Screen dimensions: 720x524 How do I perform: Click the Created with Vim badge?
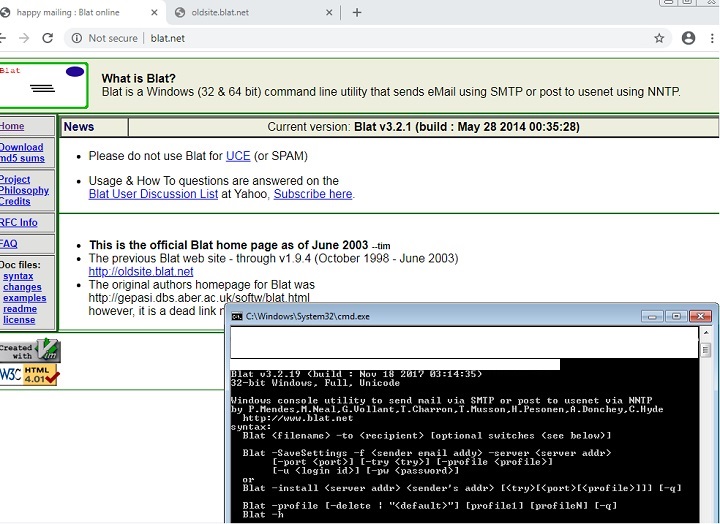point(29,351)
